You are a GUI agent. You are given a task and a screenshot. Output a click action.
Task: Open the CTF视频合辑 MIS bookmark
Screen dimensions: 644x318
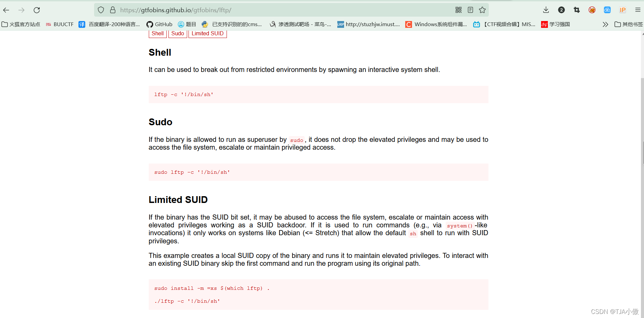coord(504,24)
